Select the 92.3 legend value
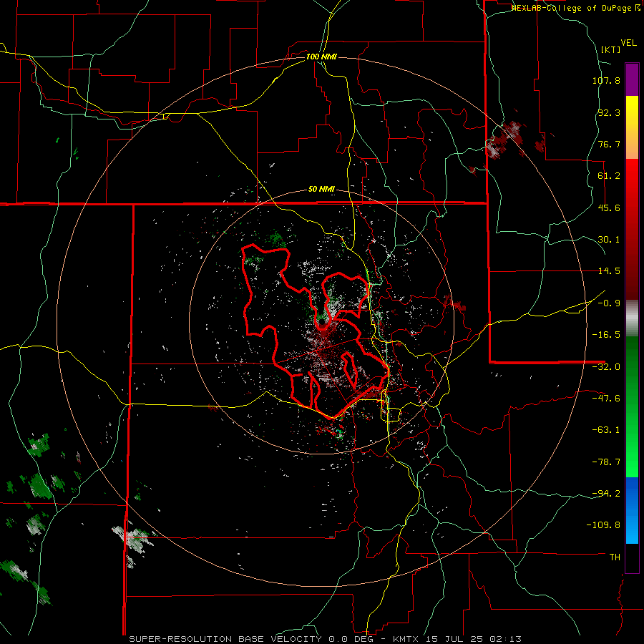The height and width of the screenshot is (644, 644). [x=609, y=112]
